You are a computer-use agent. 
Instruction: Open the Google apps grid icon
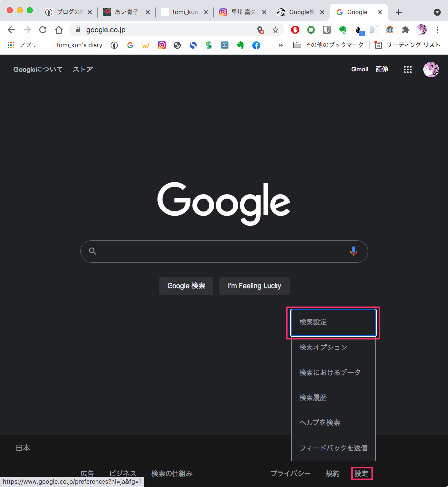tap(407, 70)
